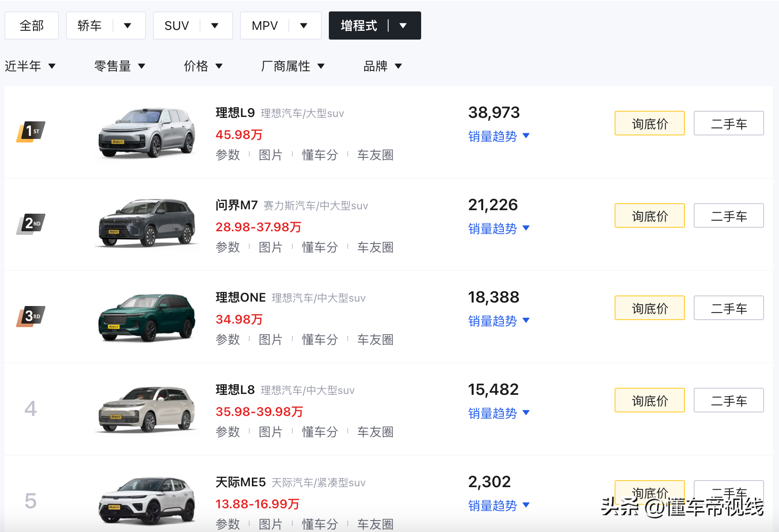Viewport: 779px width, 532px height.
Task: Click 二手车 button for 理想L8
Action: pos(728,400)
